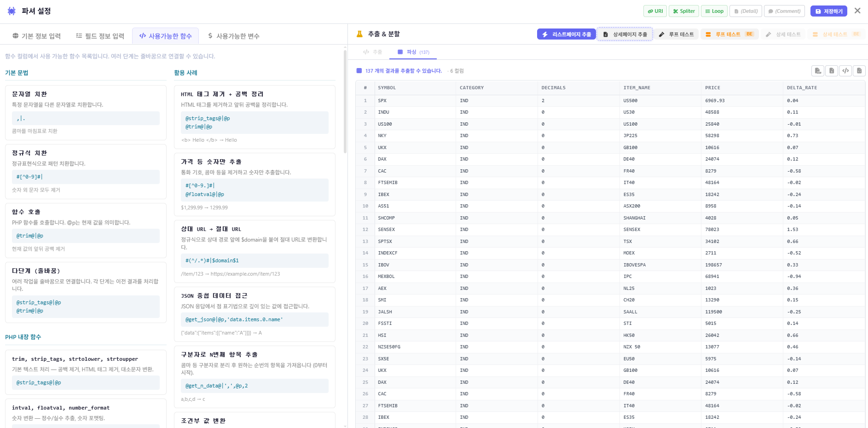Screen dimensions: 868x428
Task: Click the CSV file export icon
Action: pos(818,71)
